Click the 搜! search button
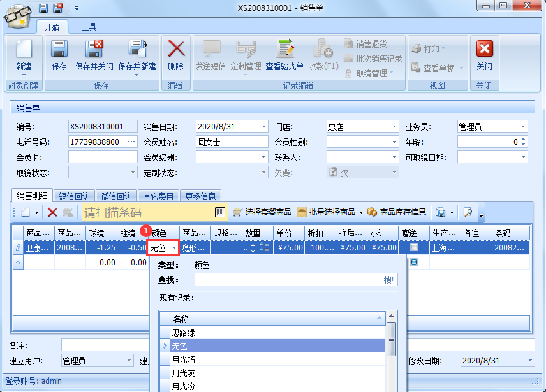The height and width of the screenshot is (392, 546). 388,280
